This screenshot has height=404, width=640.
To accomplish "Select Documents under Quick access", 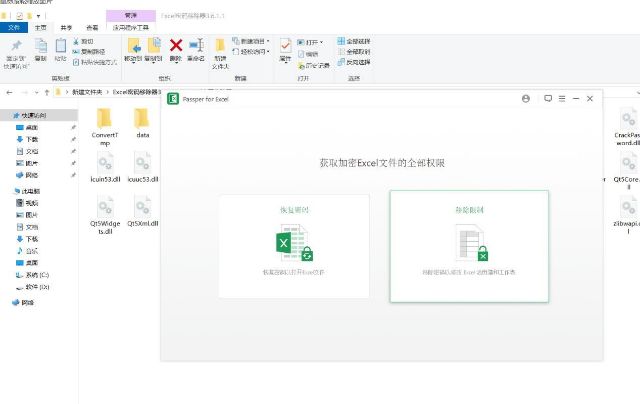I will click(x=27, y=151).
